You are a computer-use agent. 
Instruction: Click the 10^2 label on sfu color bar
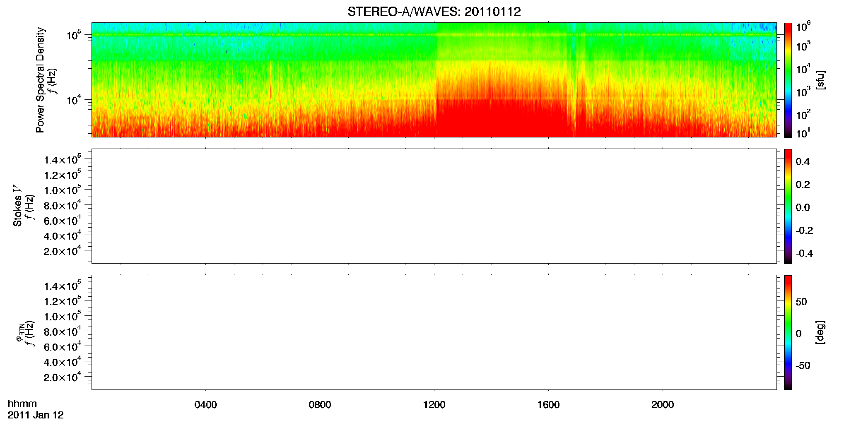pyautogui.click(x=803, y=115)
